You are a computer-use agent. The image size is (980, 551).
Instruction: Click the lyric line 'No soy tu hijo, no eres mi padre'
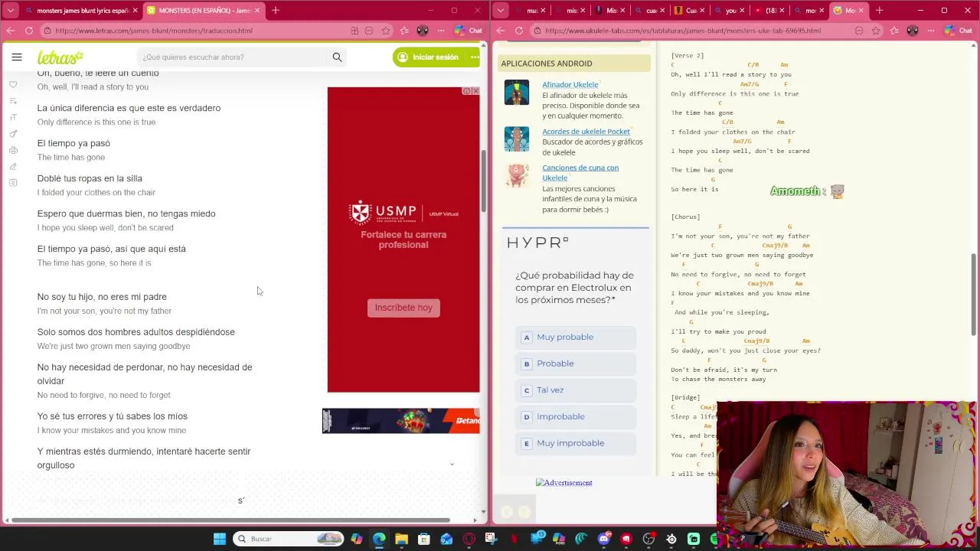point(102,297)
